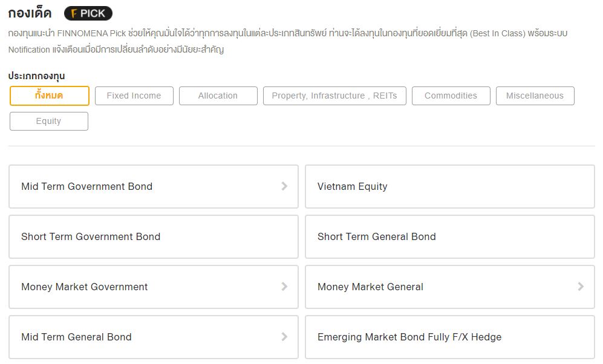Filter by Equity fund type
This screenshot has width=603, height=364.
tap(48, 121)
